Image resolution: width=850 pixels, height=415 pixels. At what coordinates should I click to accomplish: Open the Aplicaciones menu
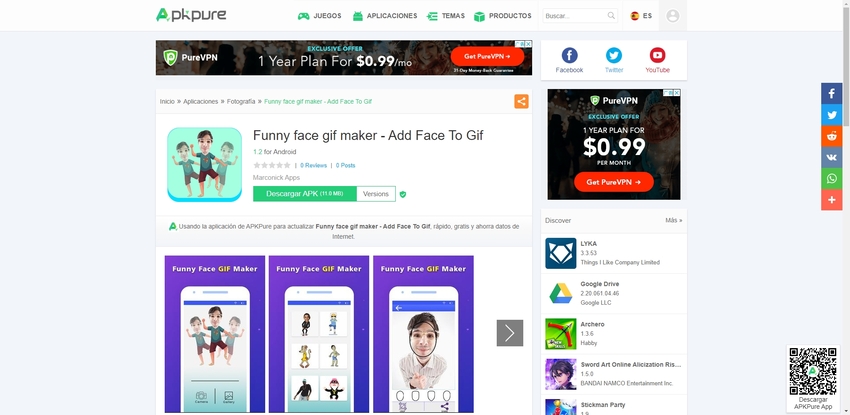[385, 16]
